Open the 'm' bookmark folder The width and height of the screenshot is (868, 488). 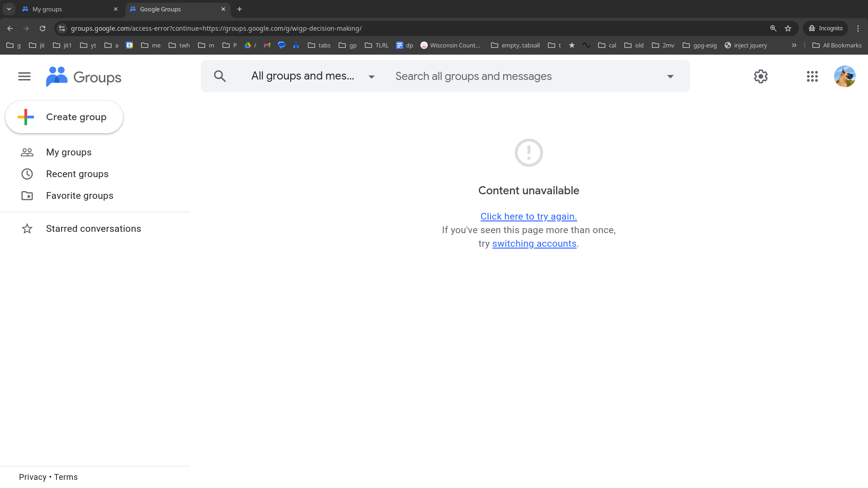[206, 45]
